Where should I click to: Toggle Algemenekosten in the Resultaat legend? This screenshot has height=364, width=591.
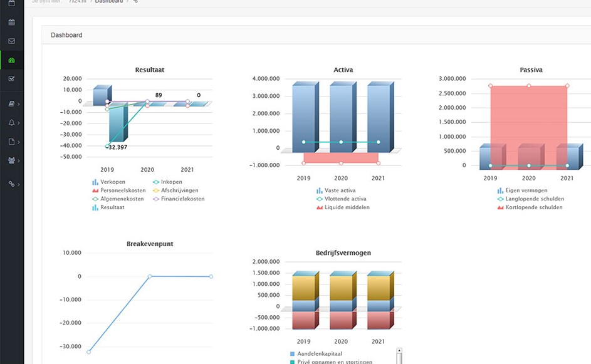pos(118,199)
